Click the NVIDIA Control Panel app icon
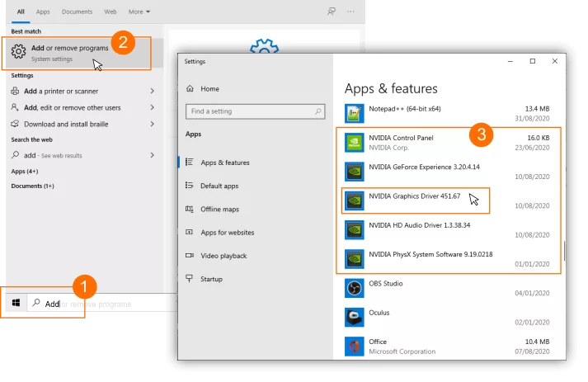 click(355, 143)
